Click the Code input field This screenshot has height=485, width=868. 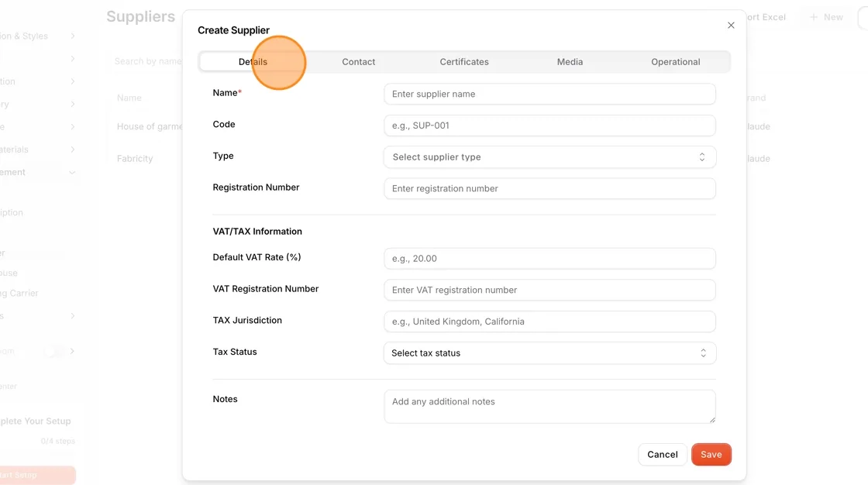pyautogui.click(x=549, y=126)
